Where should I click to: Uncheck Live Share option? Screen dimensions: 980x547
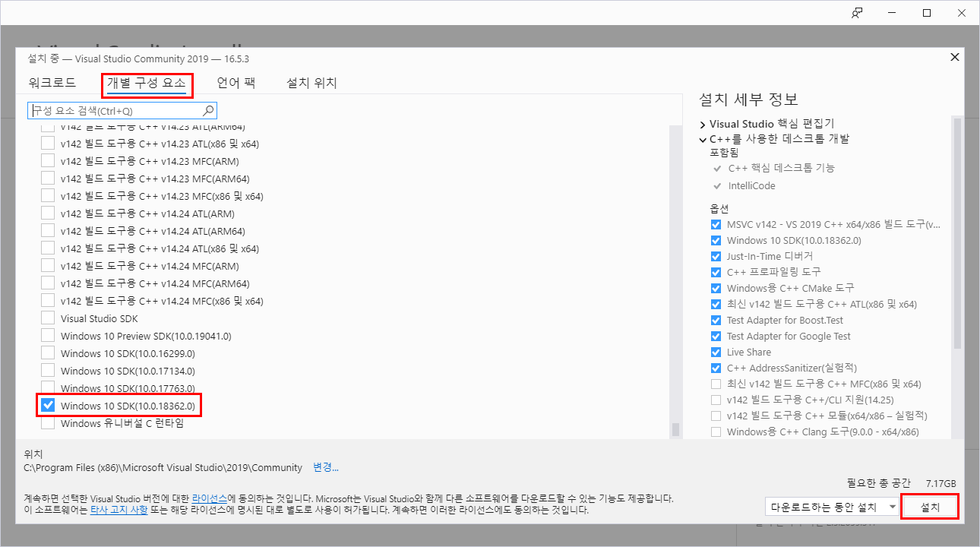tap(716, 353)
